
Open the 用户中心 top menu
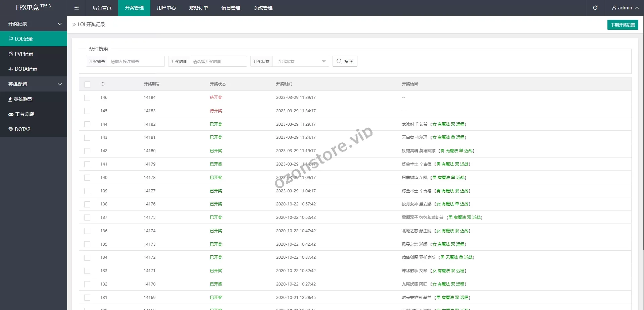click(166, 8)
